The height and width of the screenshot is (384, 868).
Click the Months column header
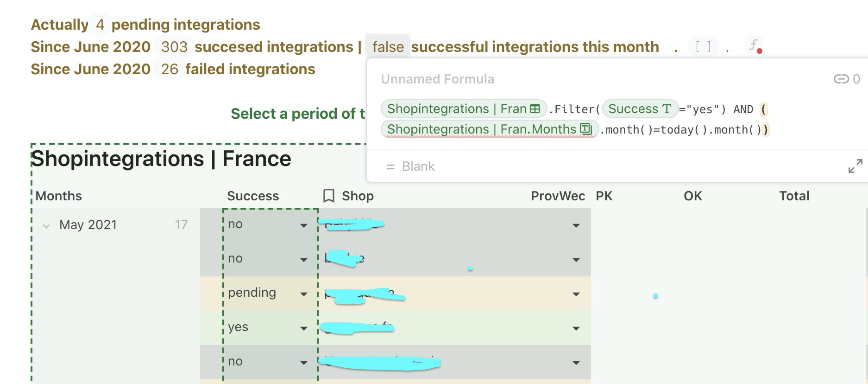59,196
